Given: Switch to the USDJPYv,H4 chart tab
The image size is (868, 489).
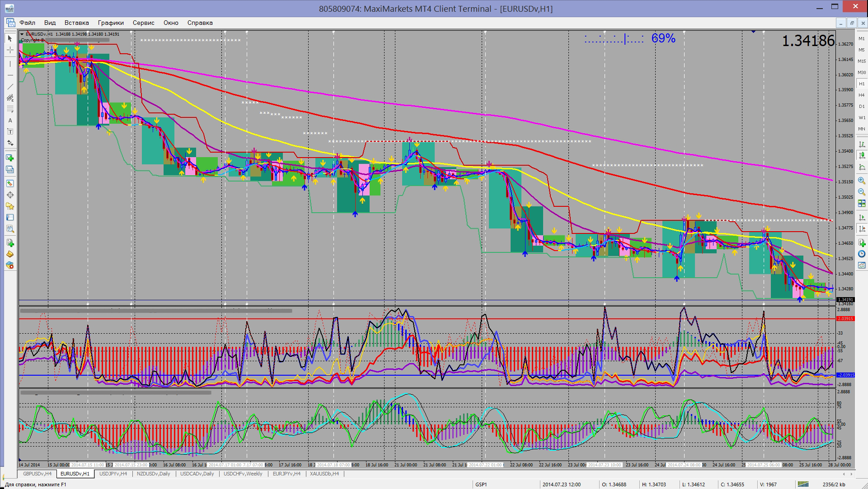Looking at the screenshot, I should tap(113, 474).
